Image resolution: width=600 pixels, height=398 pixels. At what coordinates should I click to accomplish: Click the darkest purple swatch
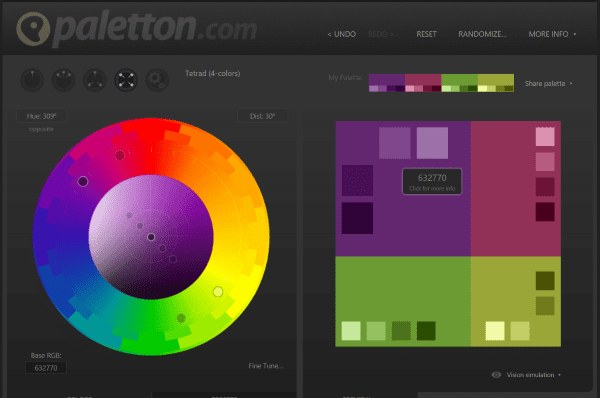coord(357,218)
